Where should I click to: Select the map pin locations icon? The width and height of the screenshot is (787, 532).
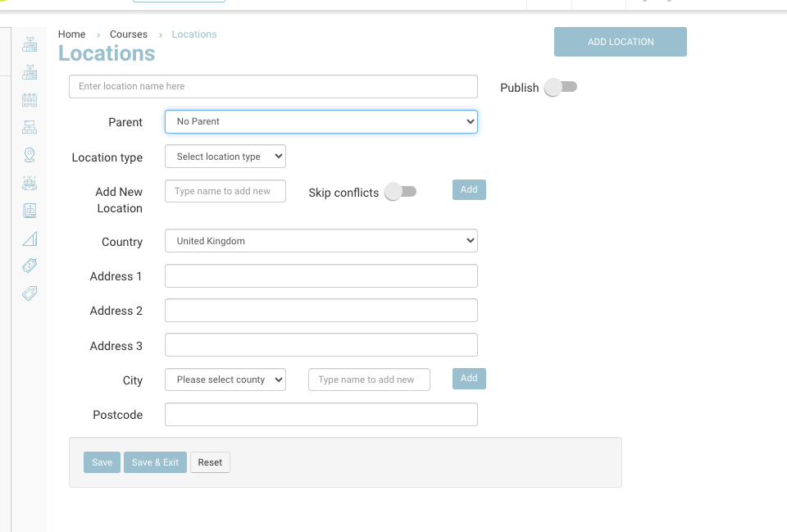[x=30, y=155]
